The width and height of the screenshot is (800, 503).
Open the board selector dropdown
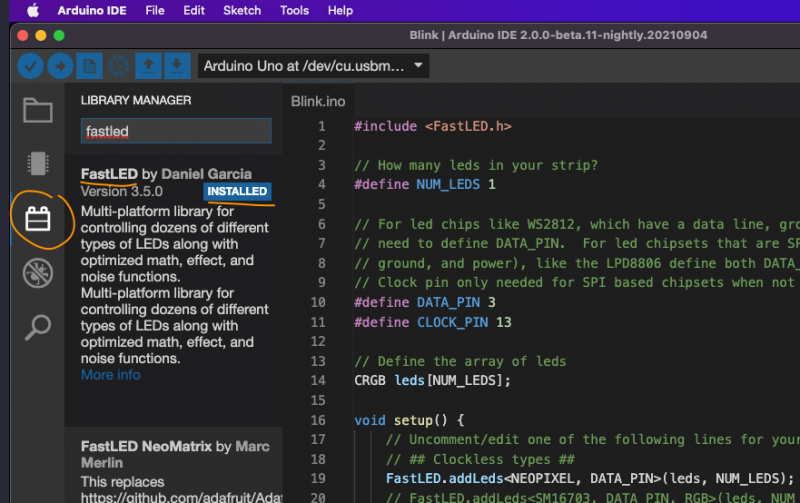coord(313,66)
